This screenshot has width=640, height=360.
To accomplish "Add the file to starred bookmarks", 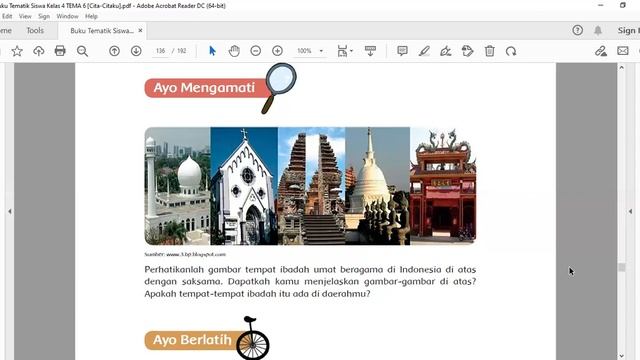I will click(x=17, y=51).
